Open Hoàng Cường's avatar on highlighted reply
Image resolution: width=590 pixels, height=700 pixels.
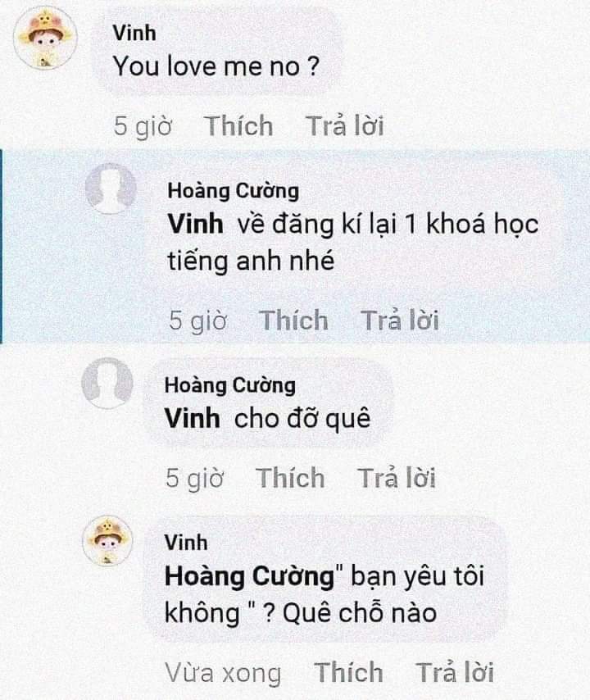111,189
